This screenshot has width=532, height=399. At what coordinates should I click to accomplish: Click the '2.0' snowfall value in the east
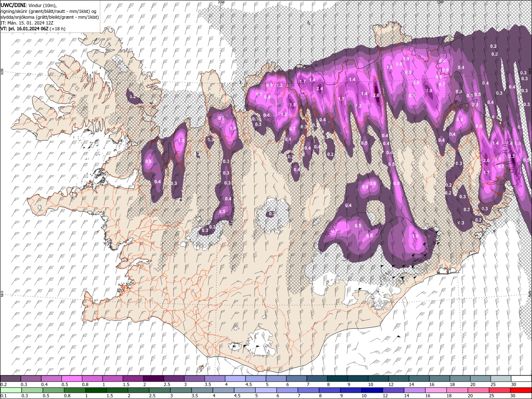click(486, 160)
